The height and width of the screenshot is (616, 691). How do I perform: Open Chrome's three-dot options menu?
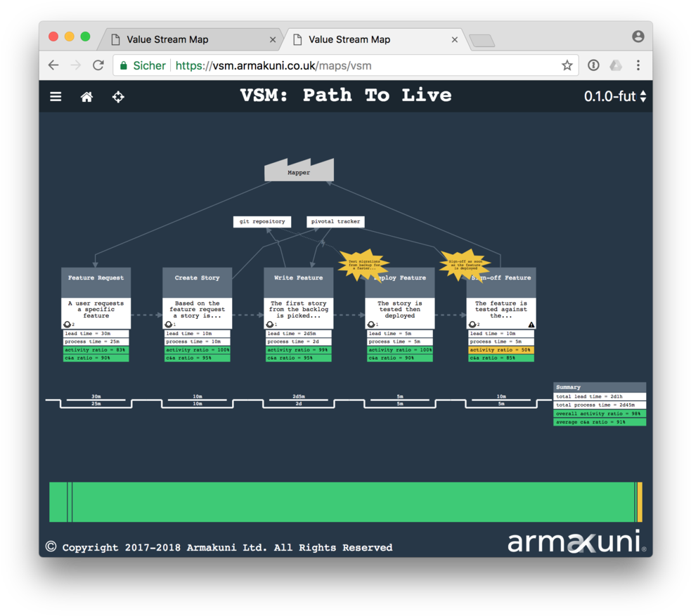pos(638,65)
